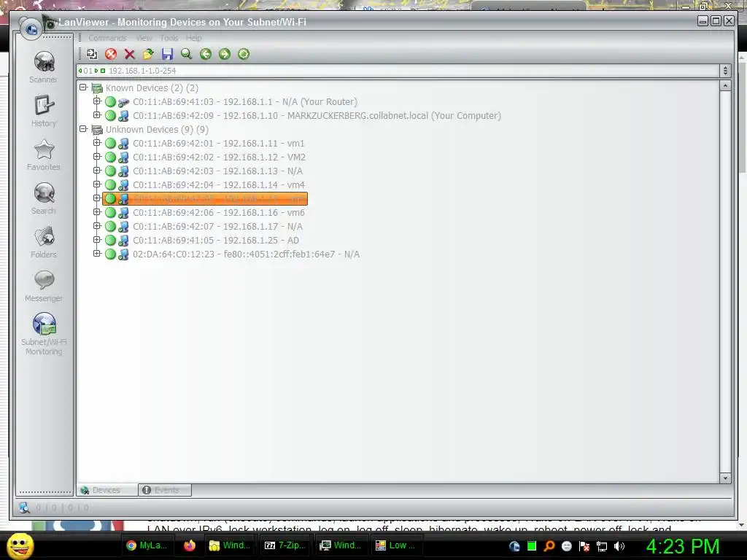Image resolution: width=747 pixels, height=560 pixels.
Task: Select the Known Devices (2) tree node
Action: [x=152, y=88]
